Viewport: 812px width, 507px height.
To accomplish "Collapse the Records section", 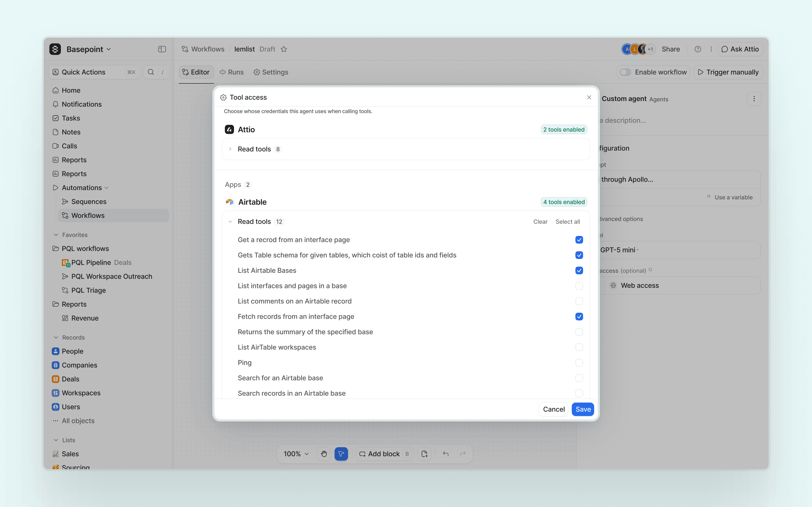I will pos(56,337).
